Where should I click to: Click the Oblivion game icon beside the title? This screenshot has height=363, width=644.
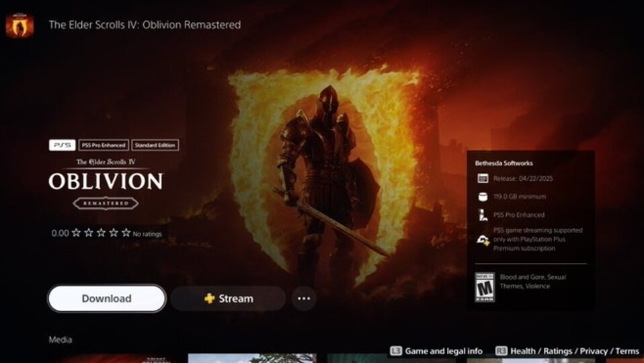click(x=19, y=26)
